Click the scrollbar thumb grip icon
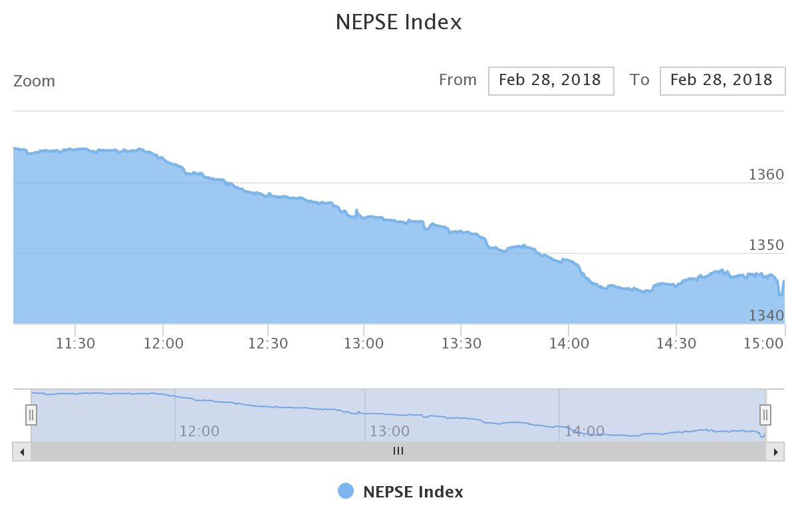This screenshot has height=532, width=798. [398, 451]
